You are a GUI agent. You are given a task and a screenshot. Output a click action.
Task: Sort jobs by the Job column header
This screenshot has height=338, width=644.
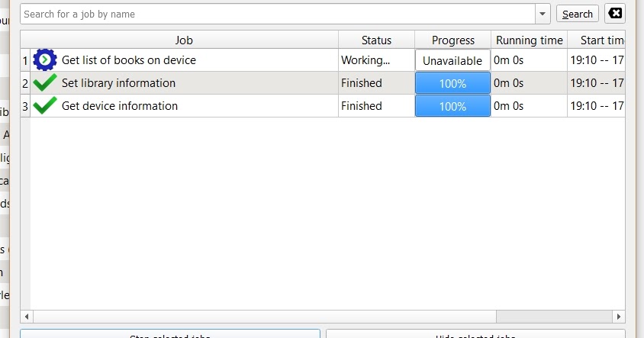point(184,40)
